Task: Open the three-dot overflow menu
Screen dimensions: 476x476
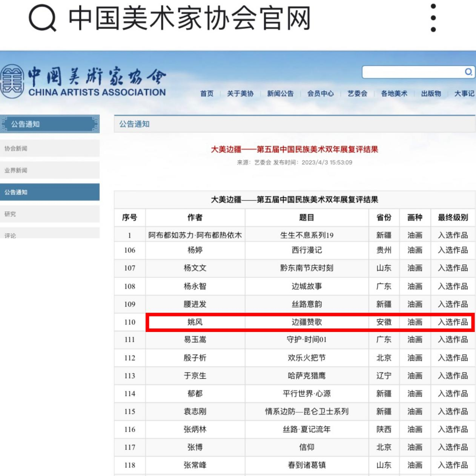Action: coord(433,18)
